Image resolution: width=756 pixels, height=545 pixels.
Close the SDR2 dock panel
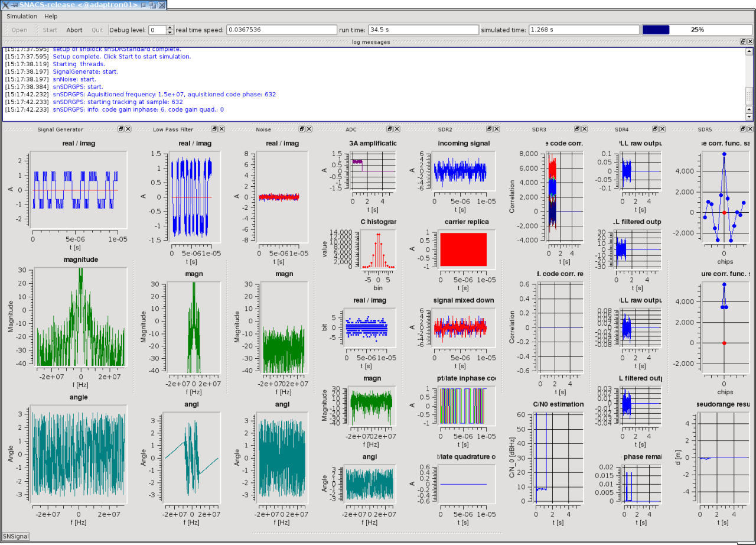tap(497, 129)
